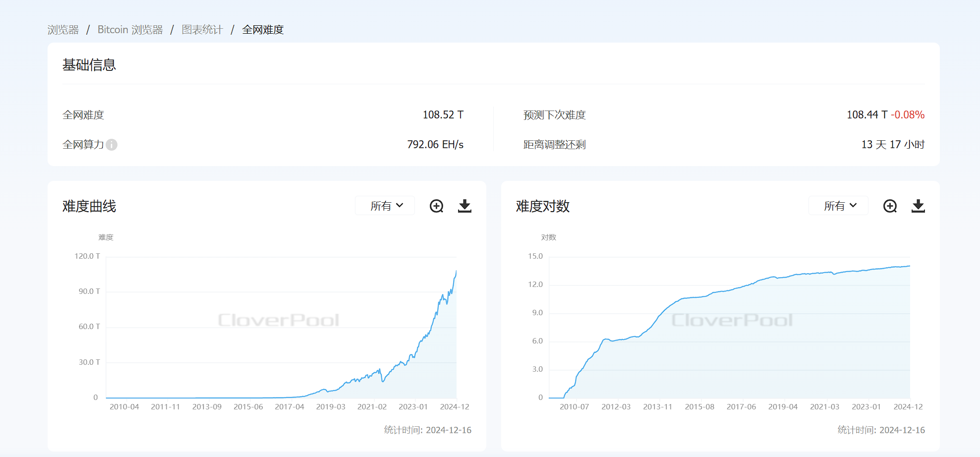Click the magnifier-plus icon in 难度对数 panel
The image size is (980, 457).
890,205
